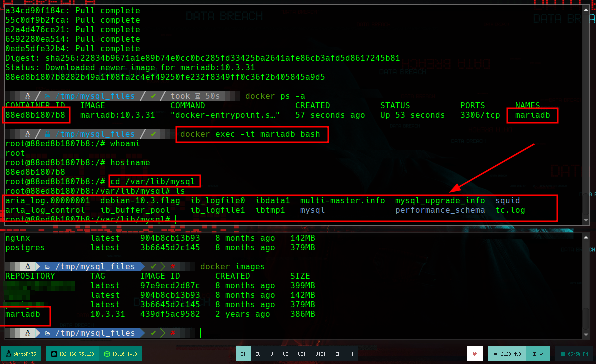The image size is (596, 364).
Task: Switch to workspace IV
Action: click(x=258, y=354)
